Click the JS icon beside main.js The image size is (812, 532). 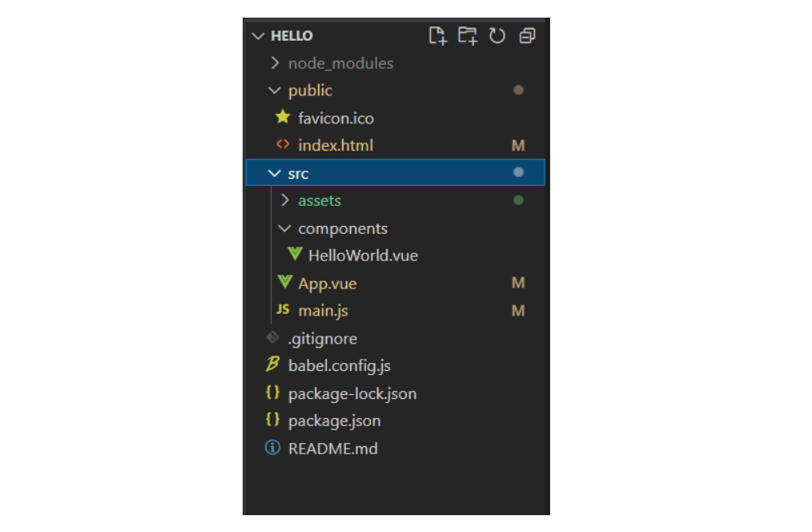[x=283, y=310]
